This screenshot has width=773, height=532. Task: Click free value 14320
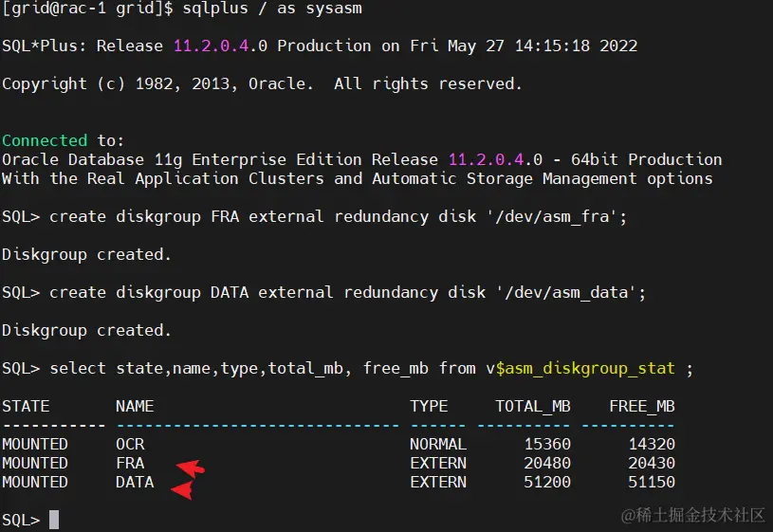652,444
